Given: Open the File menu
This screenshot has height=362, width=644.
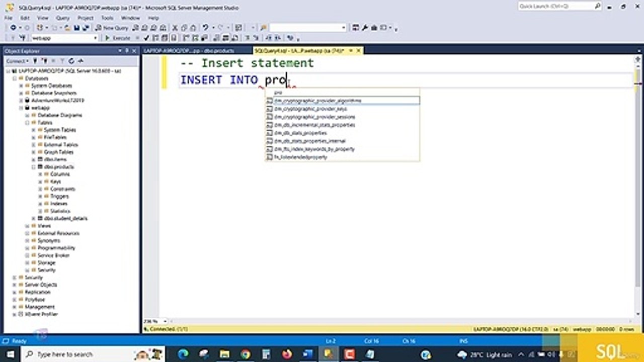Looking at the screenshot, I should [x=8, y=18].
